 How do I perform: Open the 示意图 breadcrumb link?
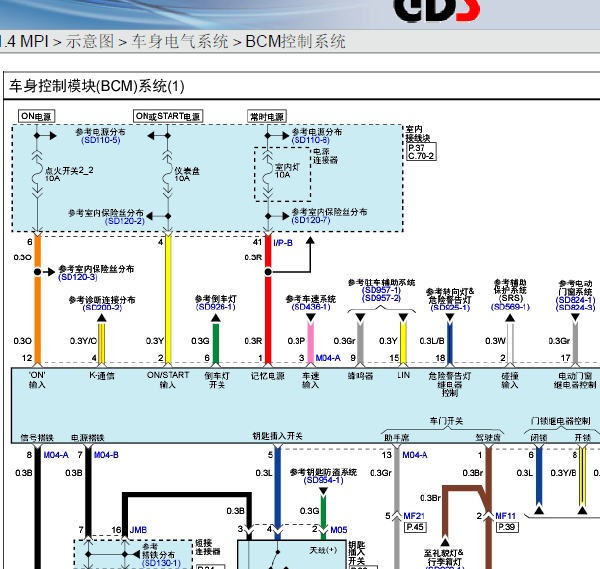[90, 41]
